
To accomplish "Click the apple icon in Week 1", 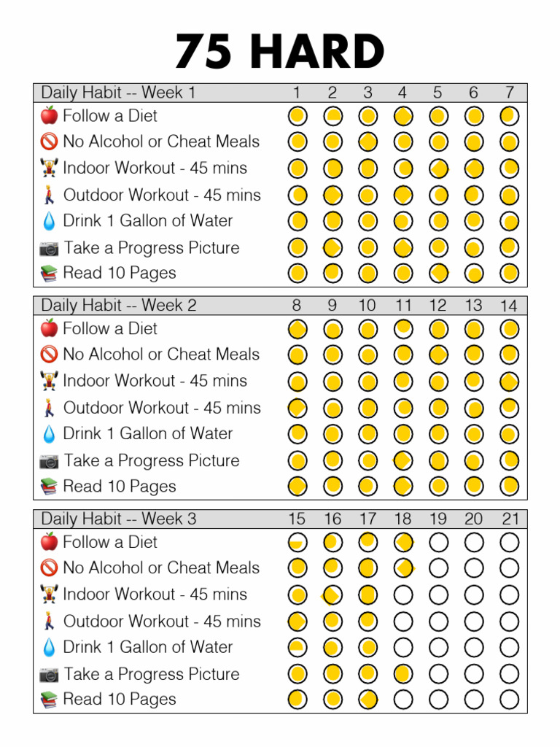I will 49,115.
